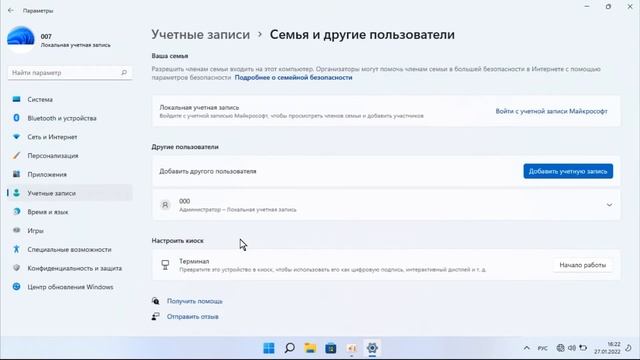The width and height of the screenshot is (640, 360).
Task: Focus the Найти параметр search field
Action: pyautogui.click(x=70, y=73)
